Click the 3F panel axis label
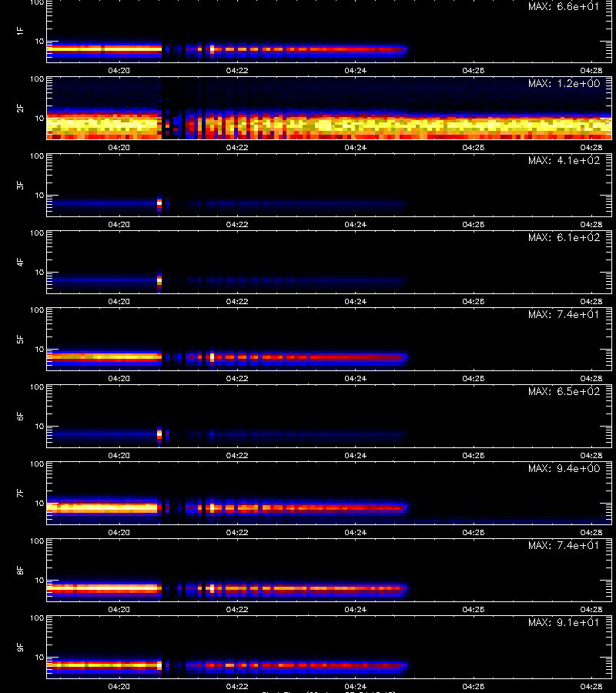Screen dimensions: 616x693 click(x=20, y=185)
